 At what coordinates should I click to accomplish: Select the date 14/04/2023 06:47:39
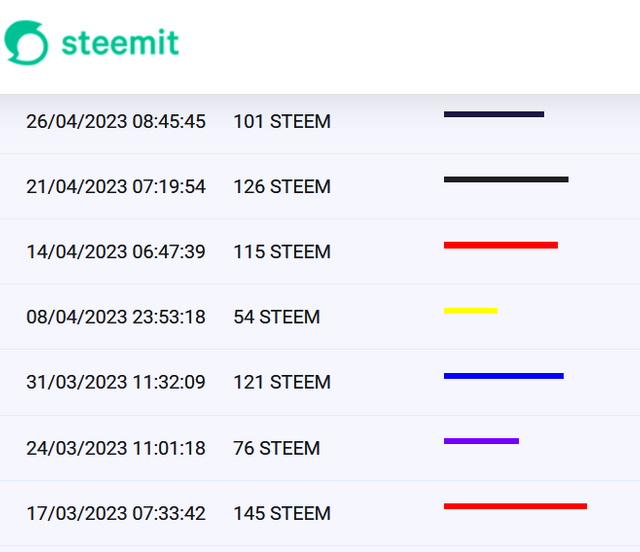point(116,252)
